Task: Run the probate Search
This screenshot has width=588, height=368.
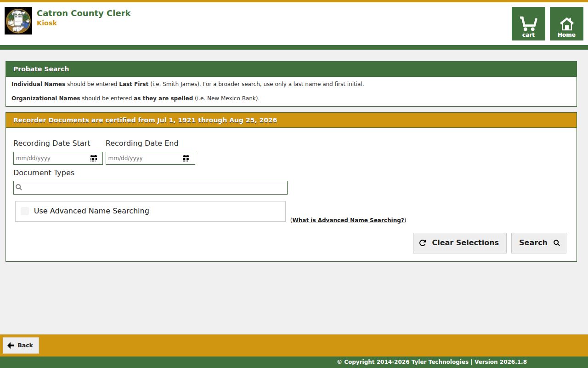Action: click(539, 243)
